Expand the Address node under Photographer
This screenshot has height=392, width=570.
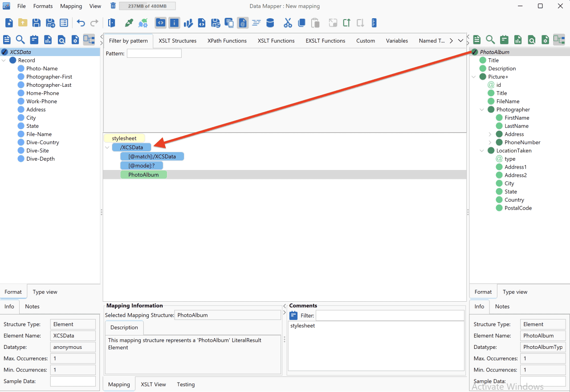coord(490,134)
